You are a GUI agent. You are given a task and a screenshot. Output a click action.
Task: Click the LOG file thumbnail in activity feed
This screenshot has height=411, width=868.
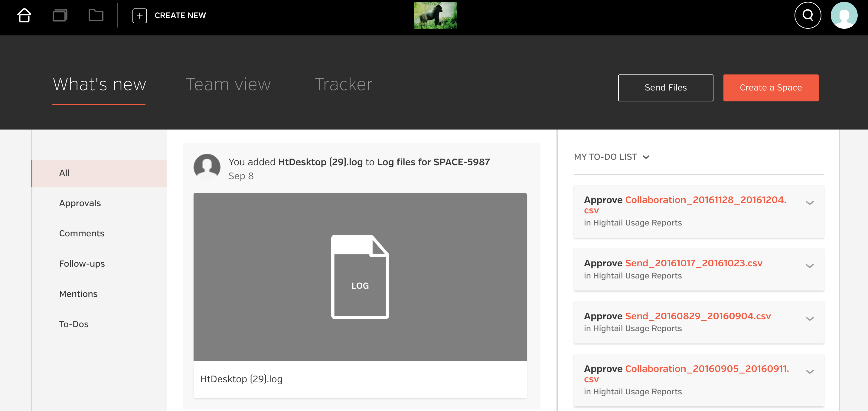coord(361,277)
